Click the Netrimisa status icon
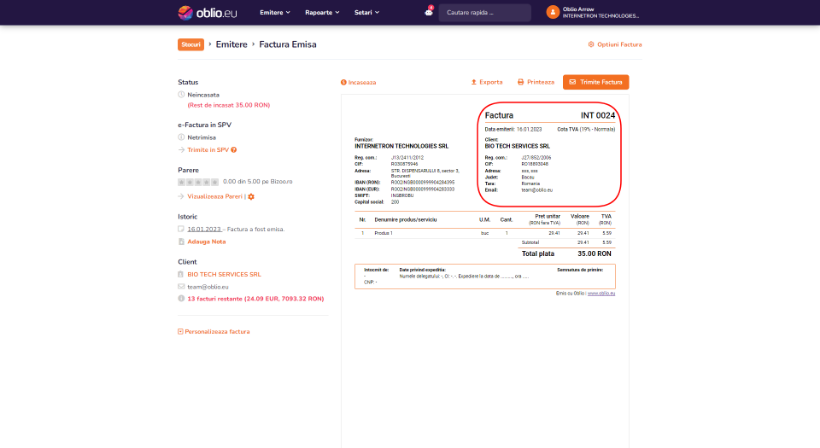 (181, 137)
